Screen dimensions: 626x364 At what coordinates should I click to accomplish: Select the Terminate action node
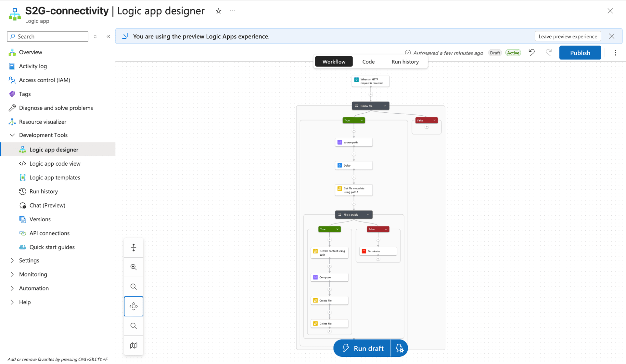click(378, 251)
